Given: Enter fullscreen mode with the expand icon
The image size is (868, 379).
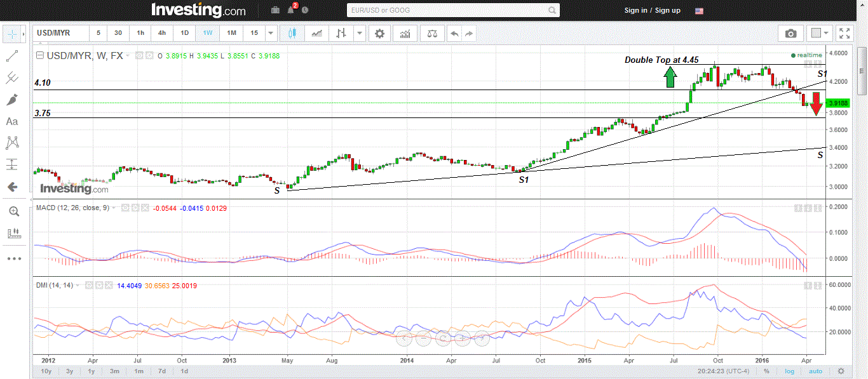Looking at the screenshot, I should coord(844,33).
